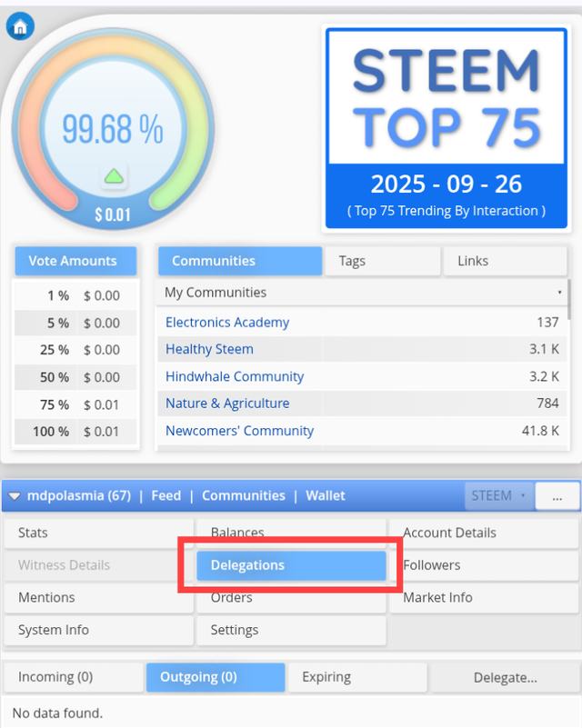Select the Vote Amounts header
The width and height of the screenshot is (582, 728).
75,261
